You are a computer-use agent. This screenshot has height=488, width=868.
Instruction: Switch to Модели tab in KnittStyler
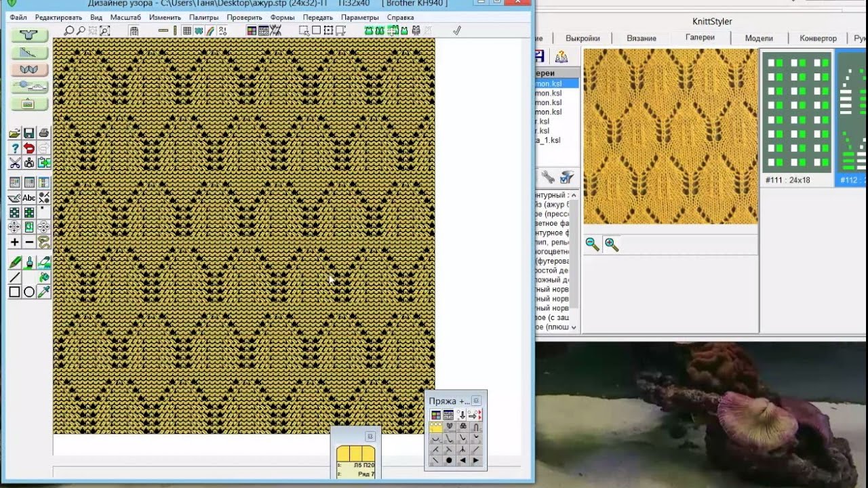point(759,39)
